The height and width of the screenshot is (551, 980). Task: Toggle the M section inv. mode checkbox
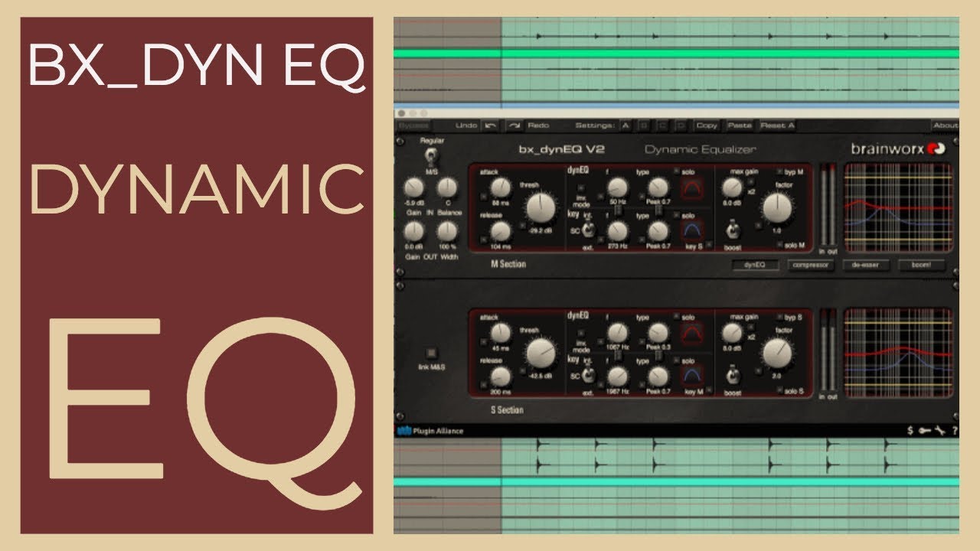580,187
